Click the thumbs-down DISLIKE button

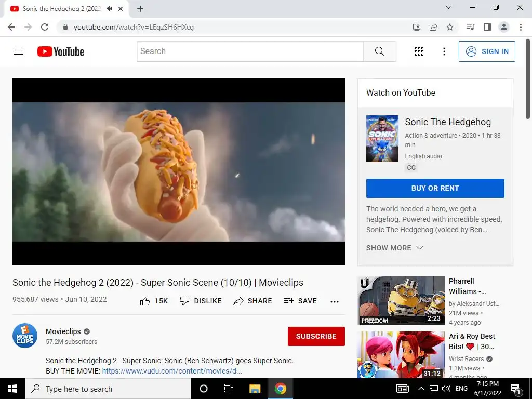(x=201, y=301)
